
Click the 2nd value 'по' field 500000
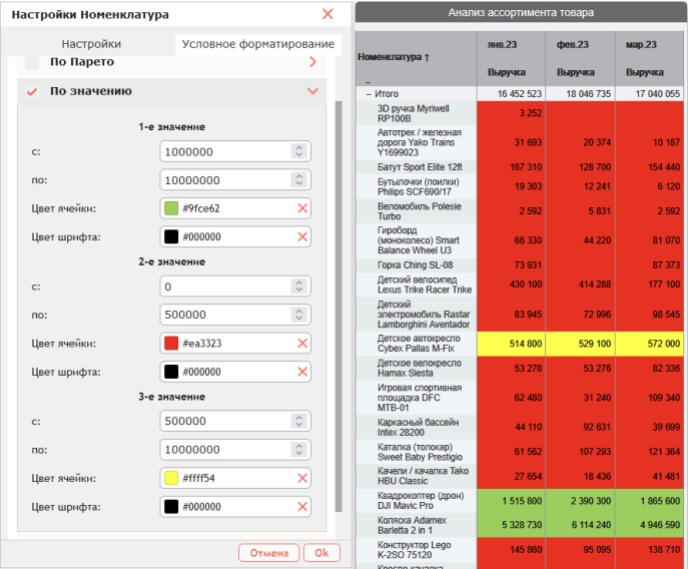235,315
